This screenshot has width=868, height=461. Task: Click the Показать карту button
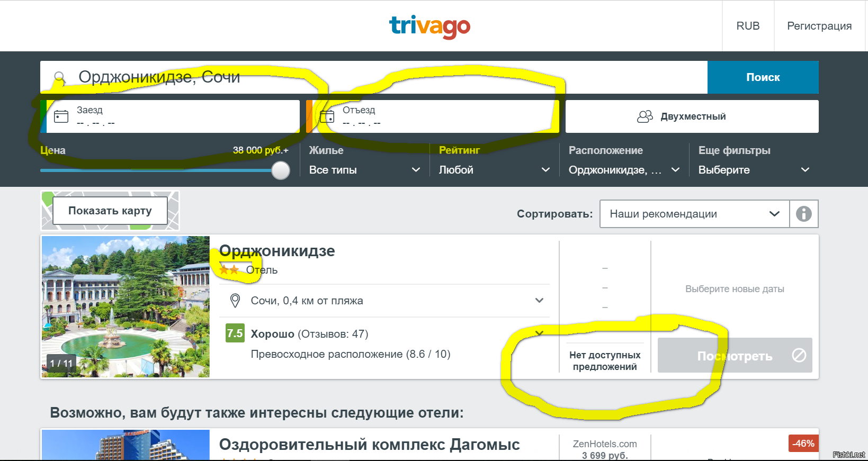click(110, 211)
